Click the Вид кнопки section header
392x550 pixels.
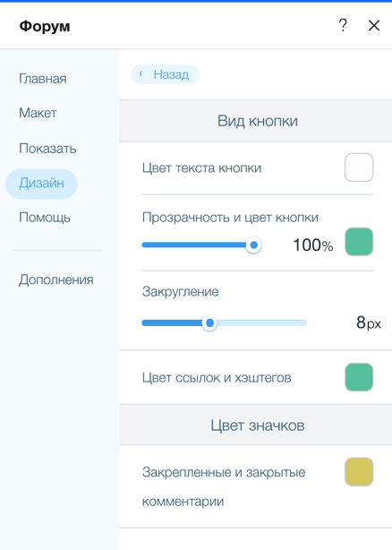(255, 121)
